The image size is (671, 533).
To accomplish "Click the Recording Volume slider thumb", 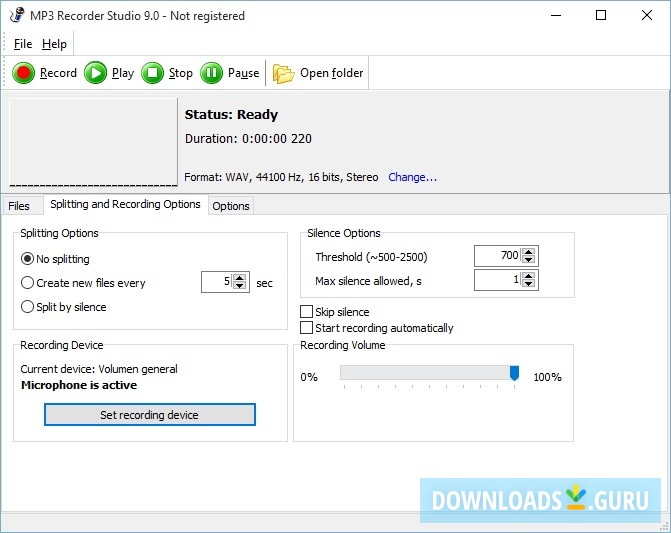I will [x=514, y=373].
